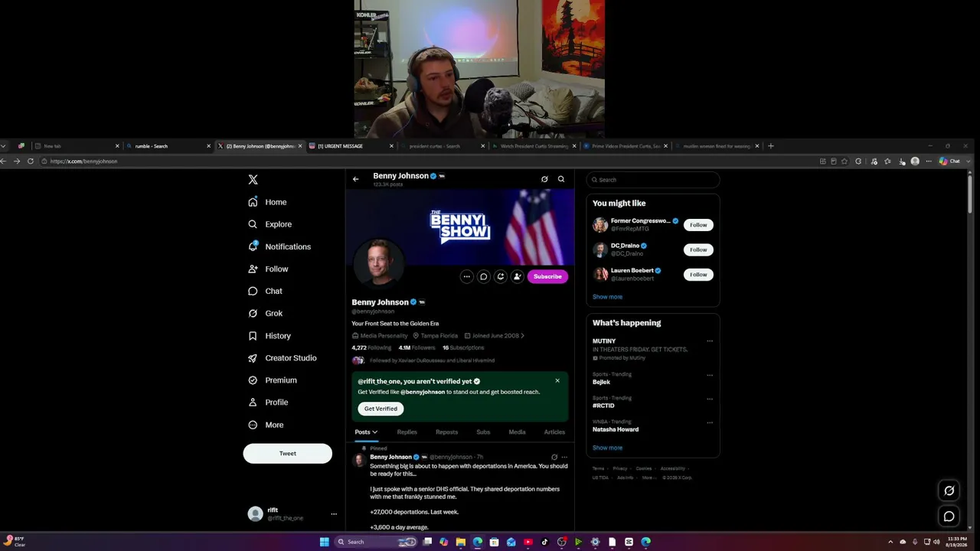This screenshot has width=980, height=551.
Task: Open more options on the pinned post
Action: (564, 457)
